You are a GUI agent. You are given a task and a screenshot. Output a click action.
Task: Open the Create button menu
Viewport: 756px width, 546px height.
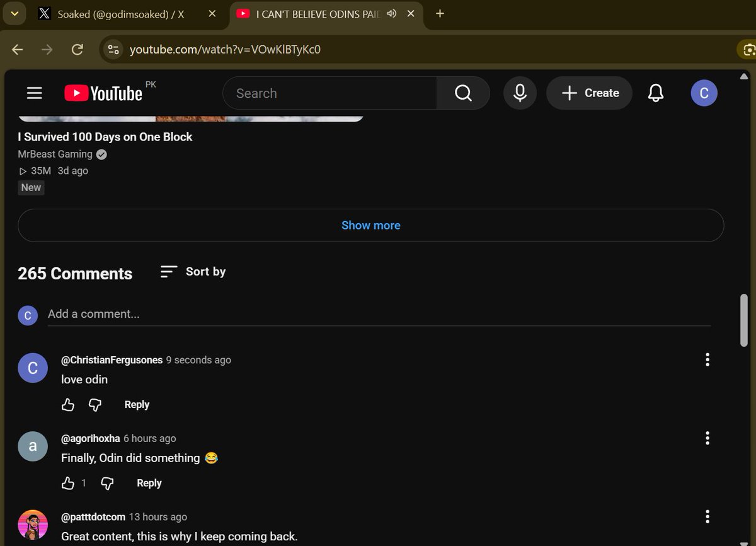(x=589, y=93)
